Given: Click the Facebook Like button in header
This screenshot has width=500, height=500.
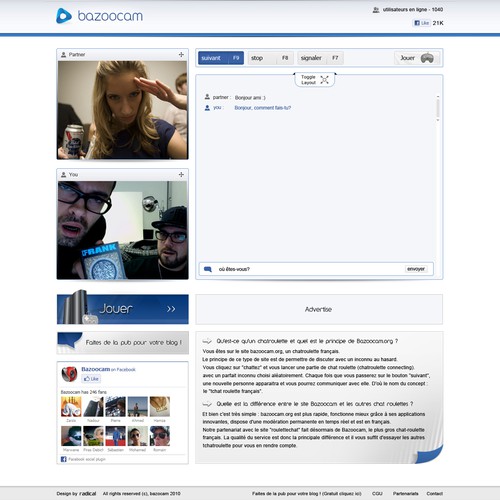Looking at the screenshot, I should tap(421, 23).
